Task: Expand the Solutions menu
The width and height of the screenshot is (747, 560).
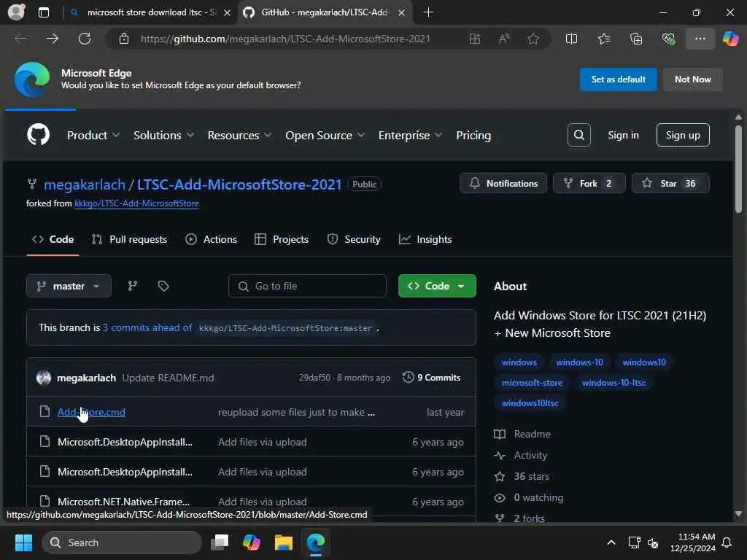Action: pos(163,135)
